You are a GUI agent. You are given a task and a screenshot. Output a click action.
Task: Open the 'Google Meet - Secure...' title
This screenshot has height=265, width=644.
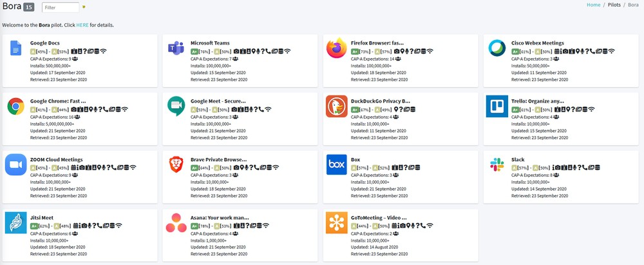tap(218, 101)
